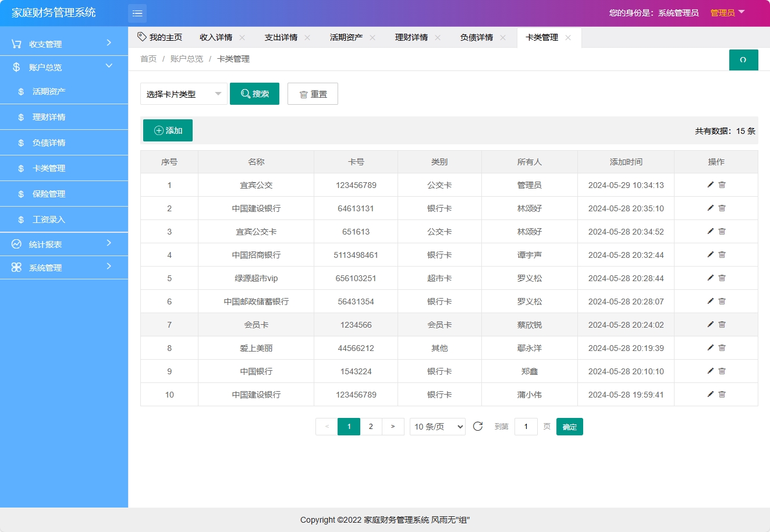Open the 10 条/页 page size selector
The width and height of the screenshot is (770, 532).
tap(437, 426)
